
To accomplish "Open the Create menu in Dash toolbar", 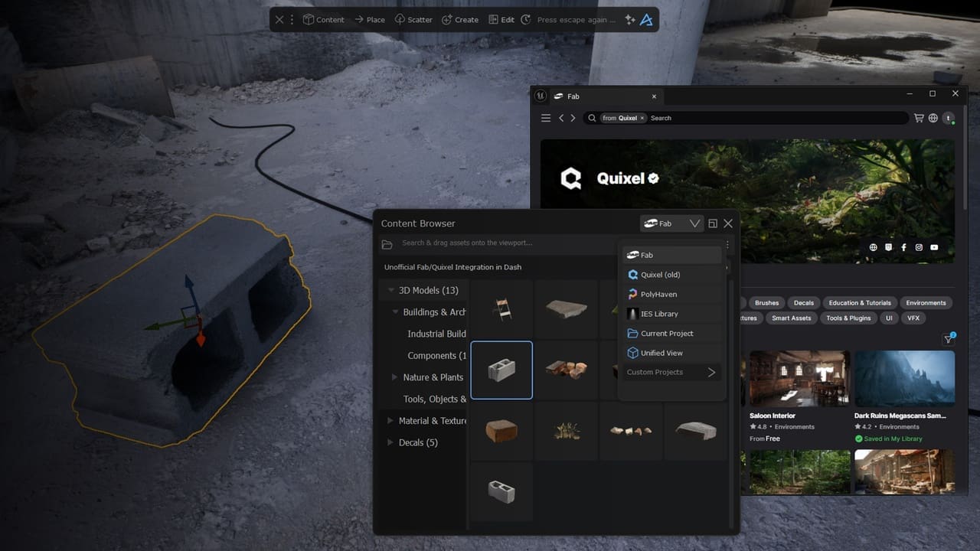I will coord(460,20).
